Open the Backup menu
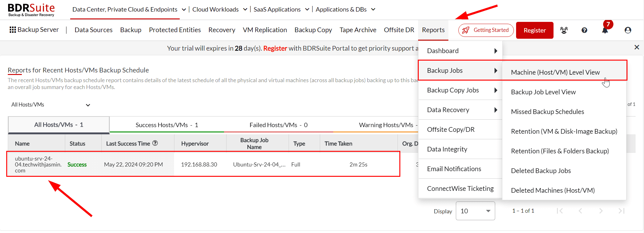 [131, 30]
